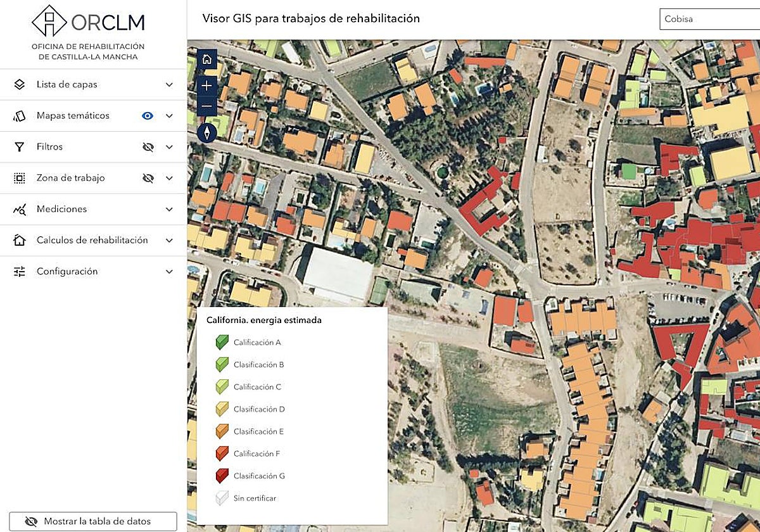Click the map home extent button
Viewport: 760px width, 532px height.
pyautogui.click(x=206, y=60)
